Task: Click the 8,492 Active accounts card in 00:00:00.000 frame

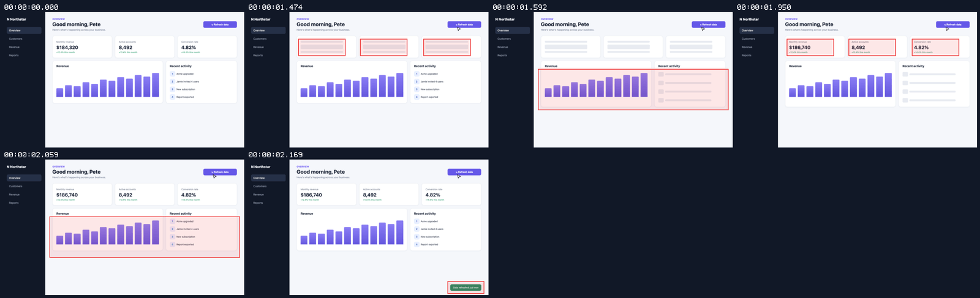Action: [145, 47]
